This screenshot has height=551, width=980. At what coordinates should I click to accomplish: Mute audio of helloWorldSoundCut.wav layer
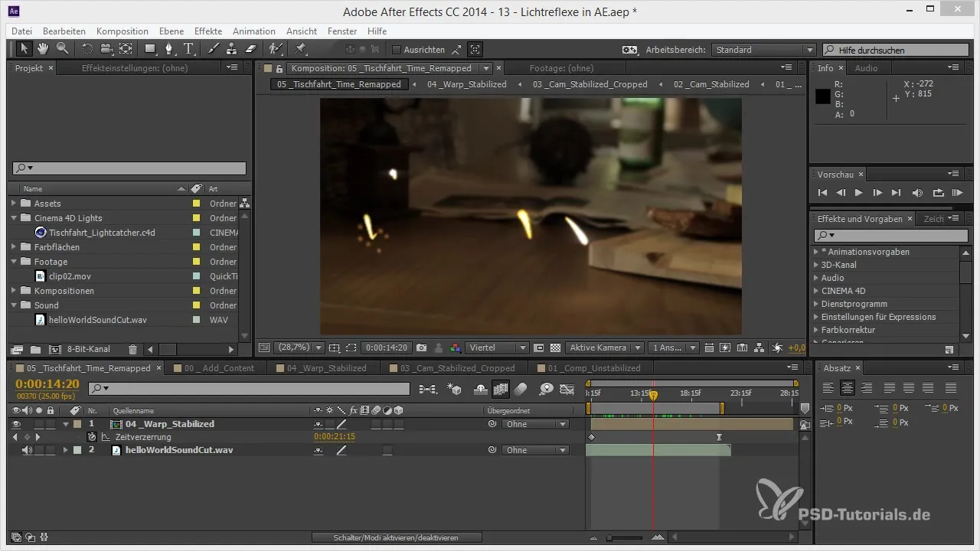pyautogui.click(x=28, y=450)
